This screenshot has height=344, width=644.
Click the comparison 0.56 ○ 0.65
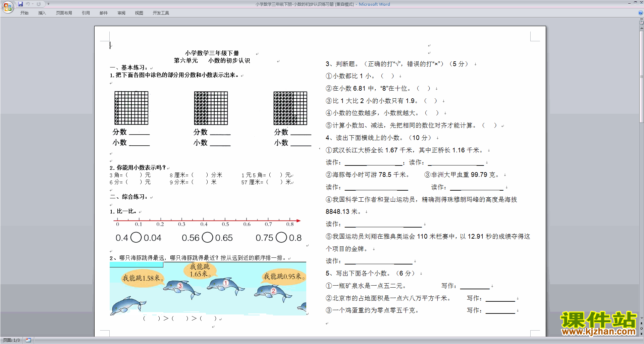point(207,238)
